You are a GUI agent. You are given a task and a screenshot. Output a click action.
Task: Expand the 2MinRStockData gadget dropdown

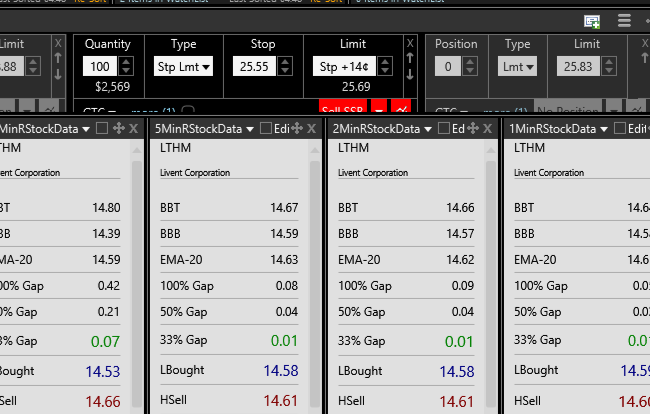click(428, 129)
